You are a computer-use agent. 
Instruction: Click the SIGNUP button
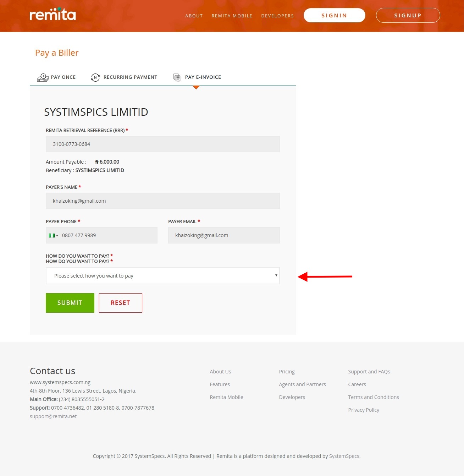(408, 15)
